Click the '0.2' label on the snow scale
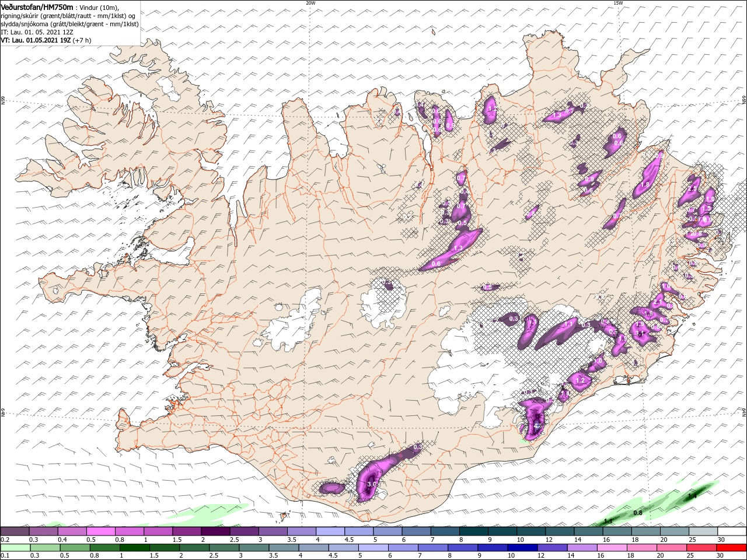This screenshot has width=747, height=560. [5, 540]
